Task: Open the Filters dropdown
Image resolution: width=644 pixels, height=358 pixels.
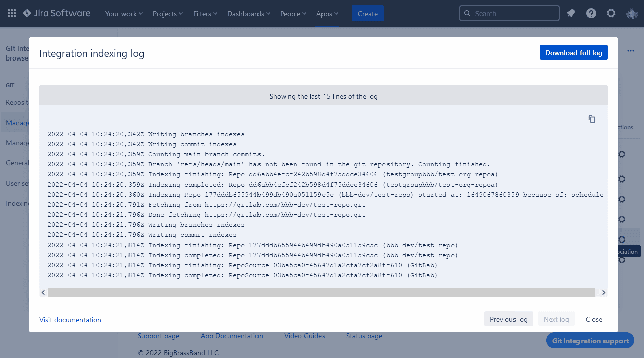Action: (205, 14)
